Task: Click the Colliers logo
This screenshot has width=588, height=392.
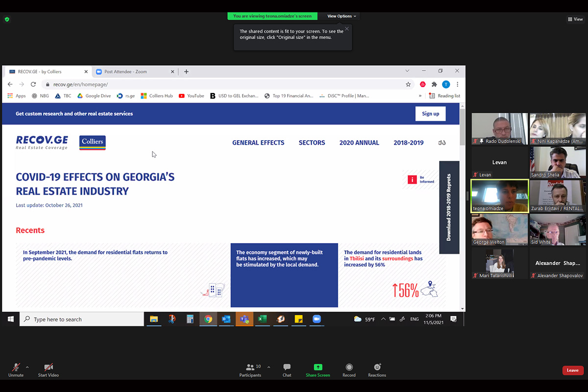Action: (93, 143)
